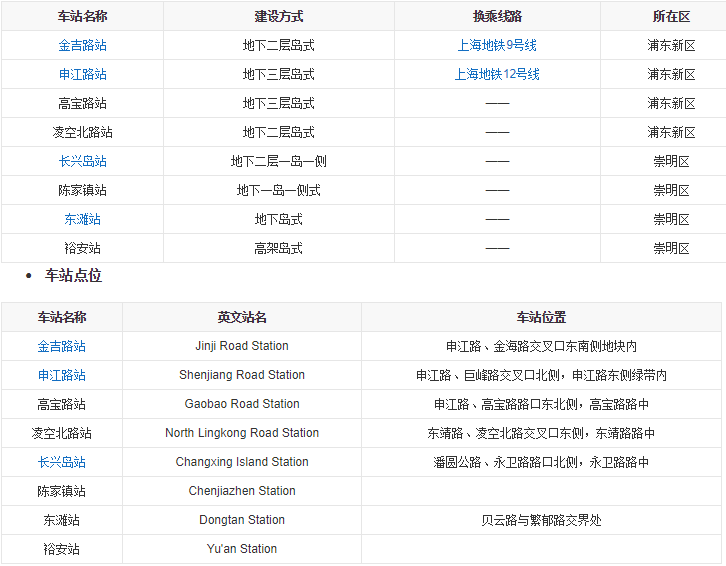The width and height of the screenshot is (726, 566).
Task: Click the Chenjiazhen Station cell
Action: [x=242, y=491]
